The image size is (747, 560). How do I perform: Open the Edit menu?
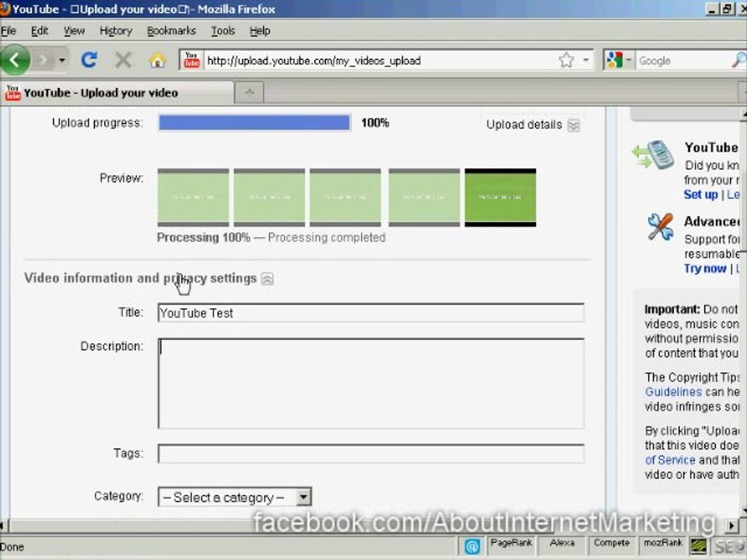40,31
